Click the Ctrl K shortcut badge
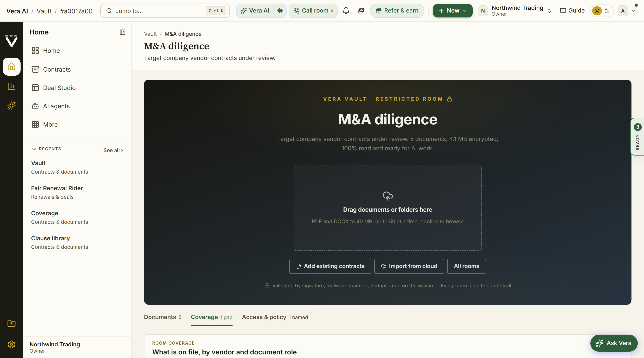The width and height of the screenshot is (644, 358). pyautogui.click(x=216, y=11)
